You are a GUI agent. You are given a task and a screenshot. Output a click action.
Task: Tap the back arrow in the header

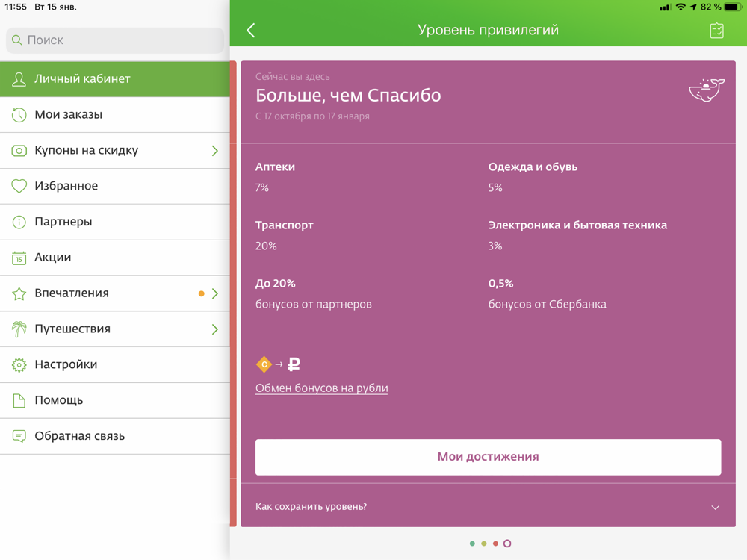click(x=251, y=30)
